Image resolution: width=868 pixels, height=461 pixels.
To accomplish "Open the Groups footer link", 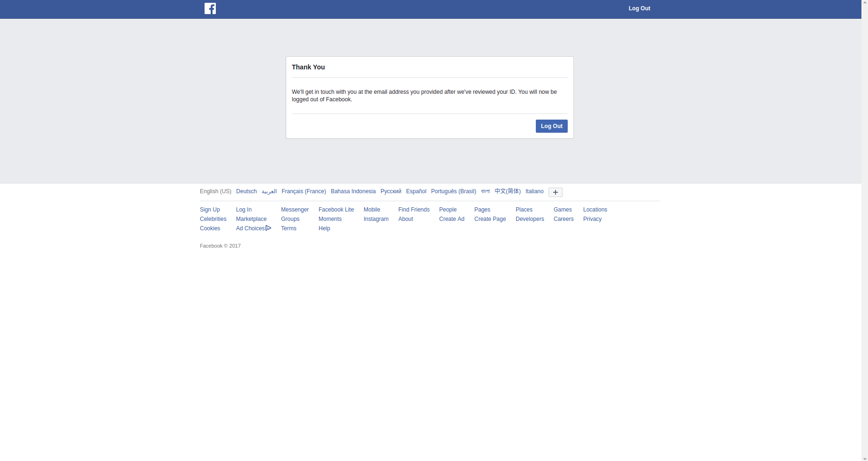I will tap(290, 219).
